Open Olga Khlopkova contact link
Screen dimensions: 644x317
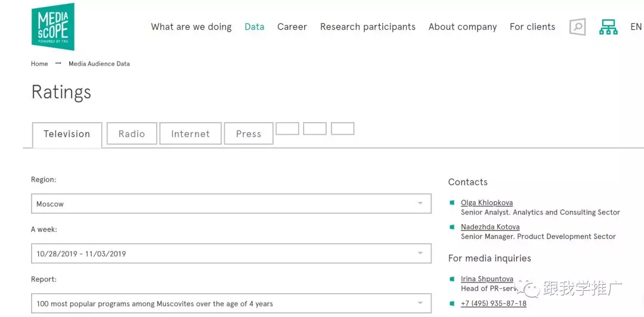point(487,203)
